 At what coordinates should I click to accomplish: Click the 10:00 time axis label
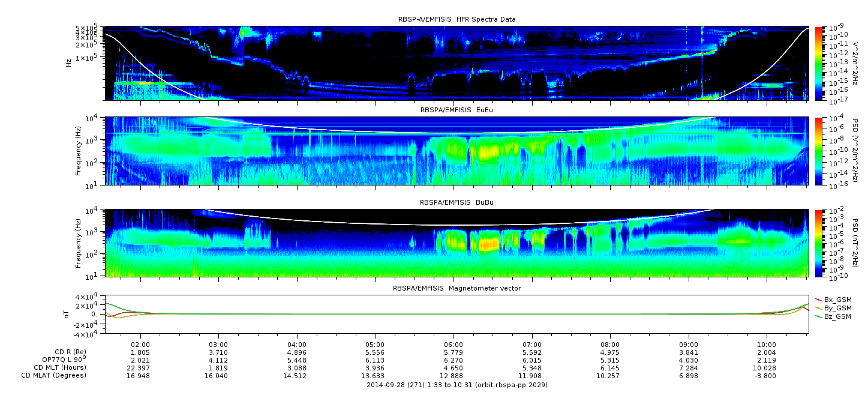pyautogui.click(x=767, y=345)
